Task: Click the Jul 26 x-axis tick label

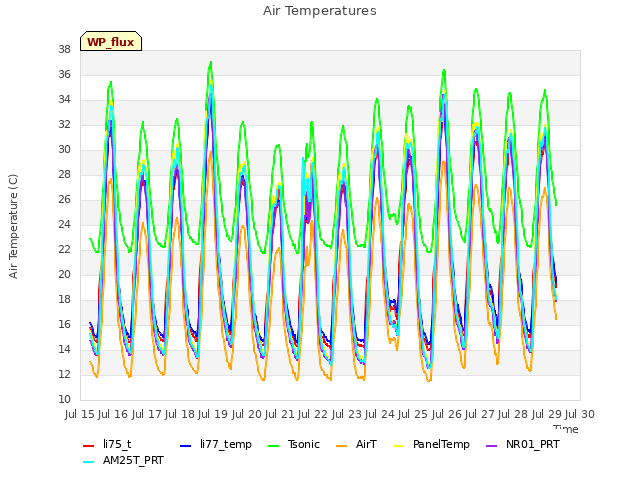Action: 447,414
